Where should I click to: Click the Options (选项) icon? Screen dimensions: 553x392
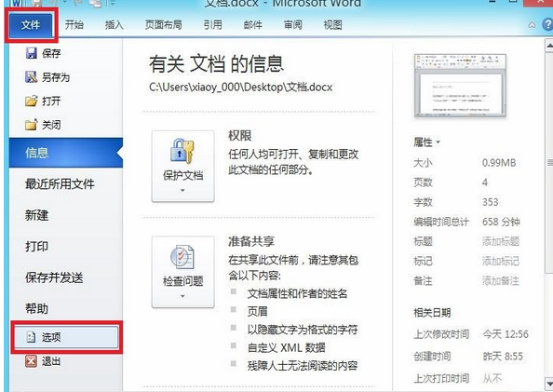[x=31, y=337]
